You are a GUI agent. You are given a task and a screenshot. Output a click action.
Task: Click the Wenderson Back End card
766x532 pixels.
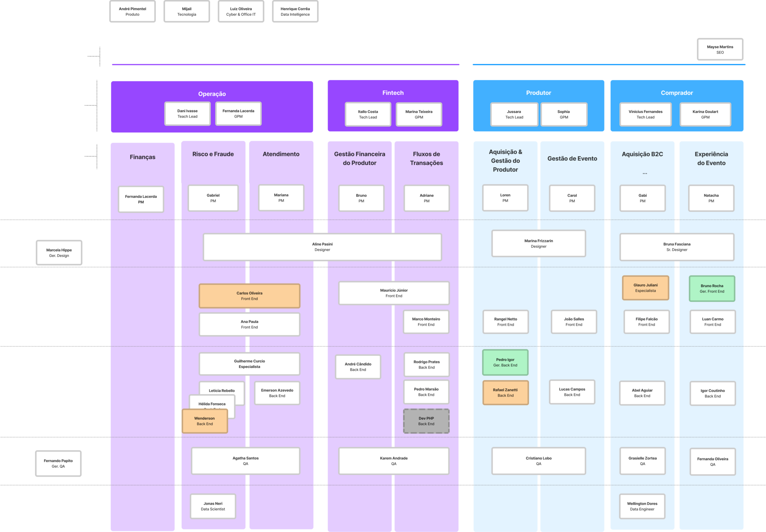click(x=205, y=421)
